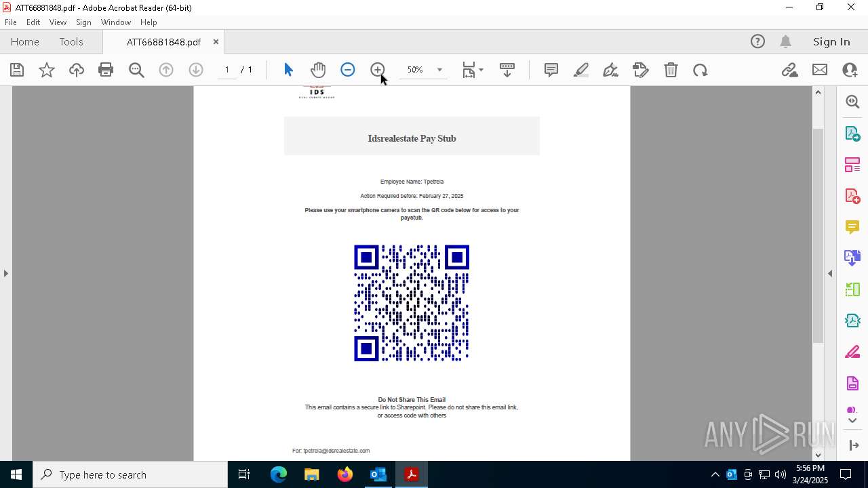This screenshot has height=488, width=868.
Task: Open Create PDF tool in right pane
Action: pos(852,196)
